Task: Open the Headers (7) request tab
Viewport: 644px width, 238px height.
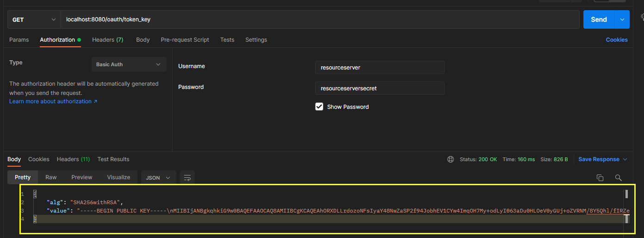Action: (x=108, y=40)
